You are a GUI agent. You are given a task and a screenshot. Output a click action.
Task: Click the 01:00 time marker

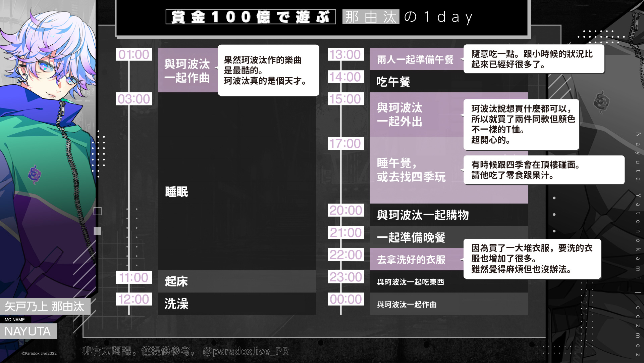coord(134,54)
